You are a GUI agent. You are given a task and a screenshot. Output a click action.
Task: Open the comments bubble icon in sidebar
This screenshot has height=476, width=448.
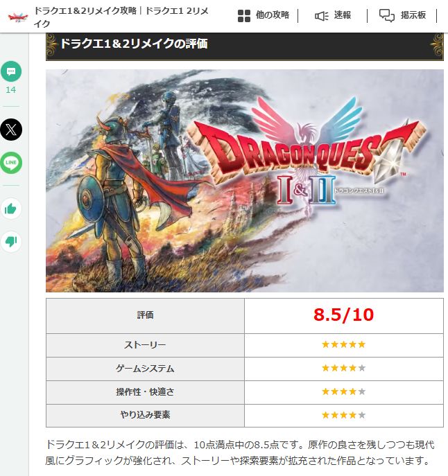(11, 71)
